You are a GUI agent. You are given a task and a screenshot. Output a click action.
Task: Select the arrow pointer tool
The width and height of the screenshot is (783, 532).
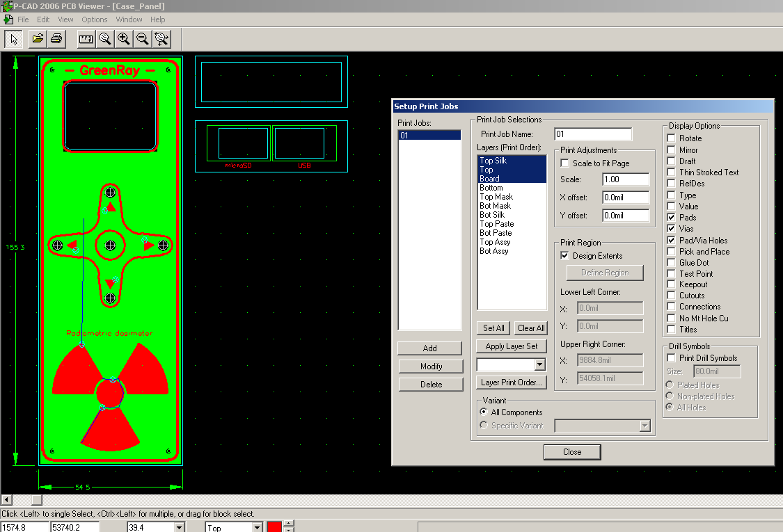pyautogui.click(x=13, y=39)
